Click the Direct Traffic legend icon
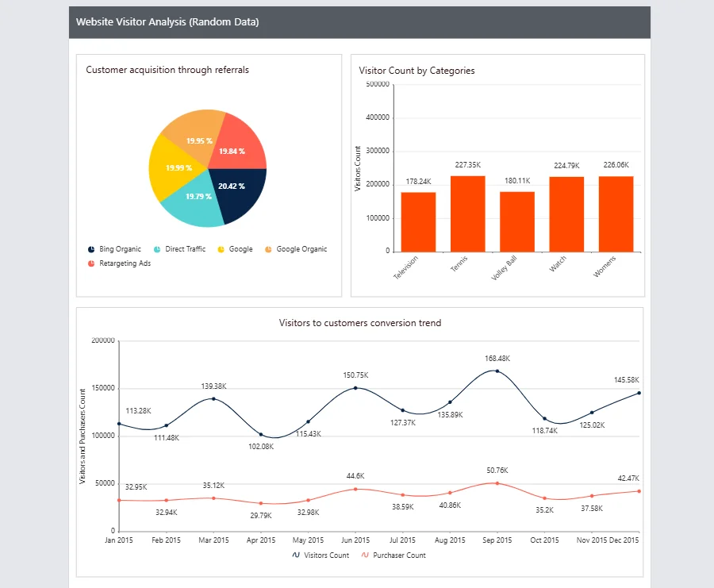714x588 pixels. (x=157, y=249)
